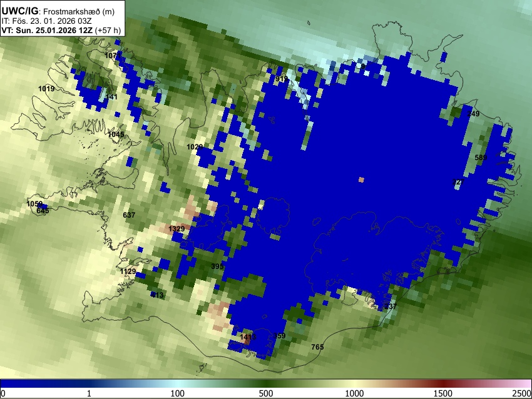Click the map value 919
Viewport: 532px width, 399px height.
pyautogui.click(x=282, y=79)
